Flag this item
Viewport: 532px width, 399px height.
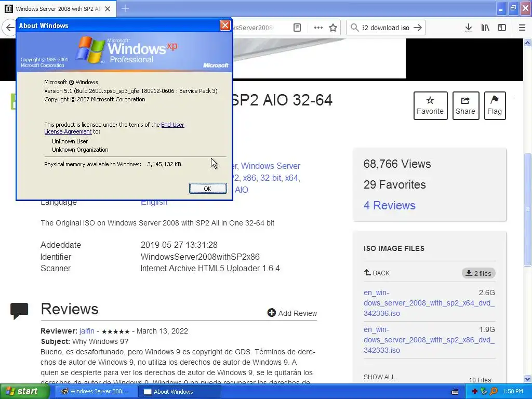[x=495, y=105]
